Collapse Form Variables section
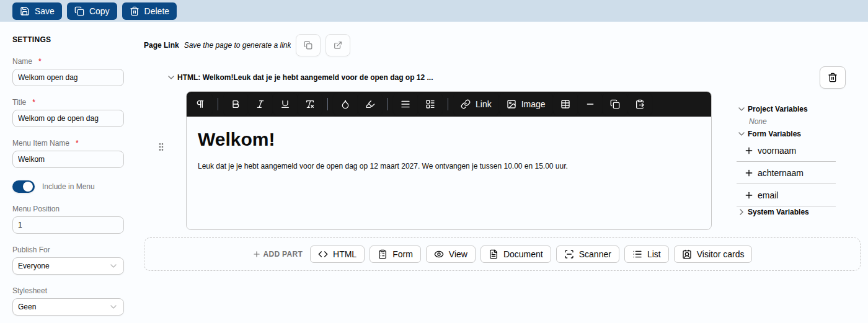 click(x=742, y=134)
